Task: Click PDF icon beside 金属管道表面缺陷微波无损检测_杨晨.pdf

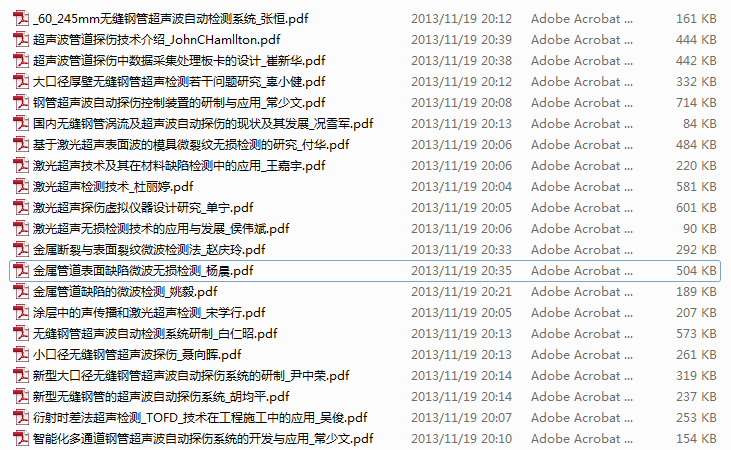Action: pos(21,270)
